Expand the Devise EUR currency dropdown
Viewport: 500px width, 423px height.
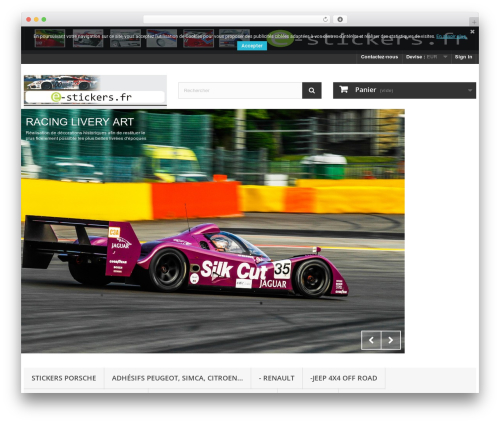[426, 57]
